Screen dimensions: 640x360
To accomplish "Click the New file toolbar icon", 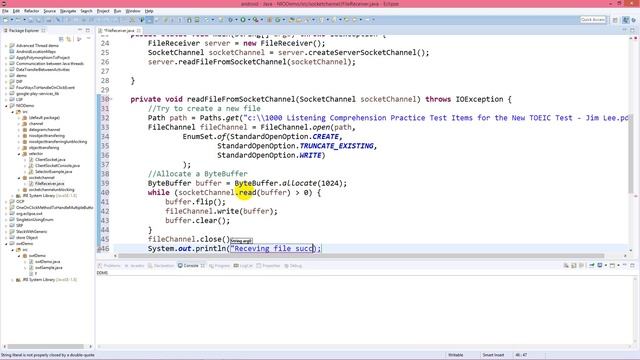I will click(6, 20).
